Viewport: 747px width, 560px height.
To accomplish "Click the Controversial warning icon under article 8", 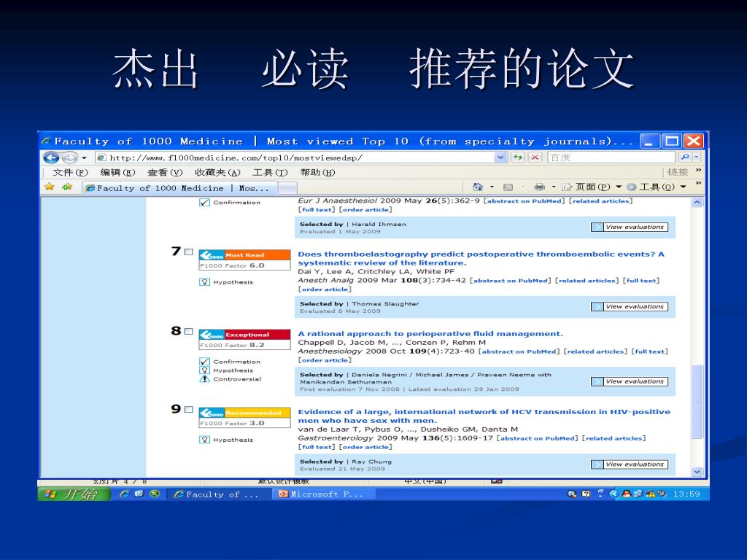I will coord(204,379).
